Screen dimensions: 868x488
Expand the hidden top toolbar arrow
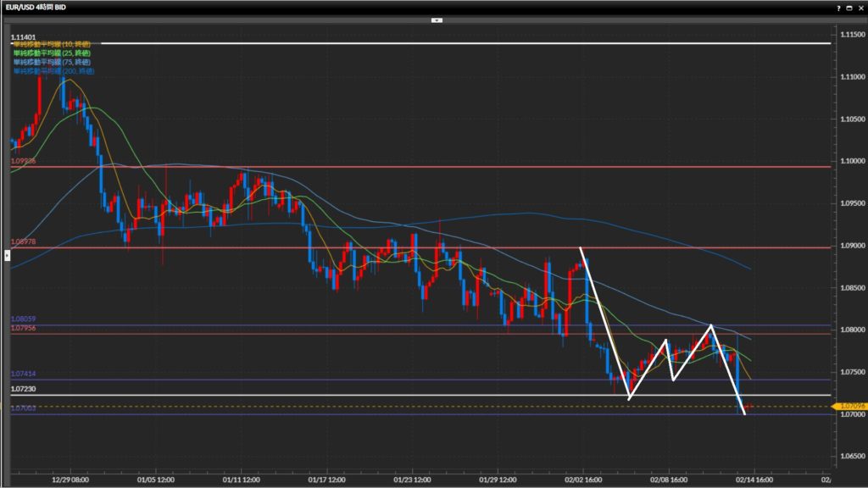(437, 19)
